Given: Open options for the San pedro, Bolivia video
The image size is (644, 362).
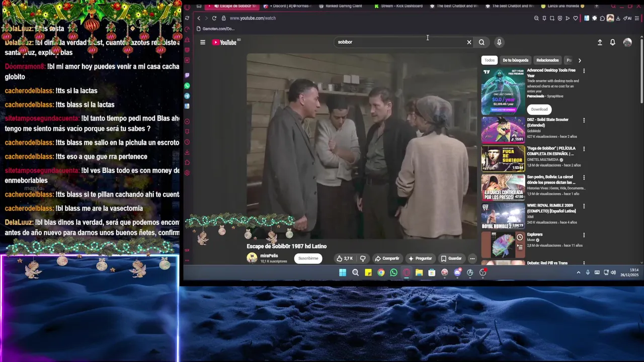Looking at the screenshot, I should [584, 177].
